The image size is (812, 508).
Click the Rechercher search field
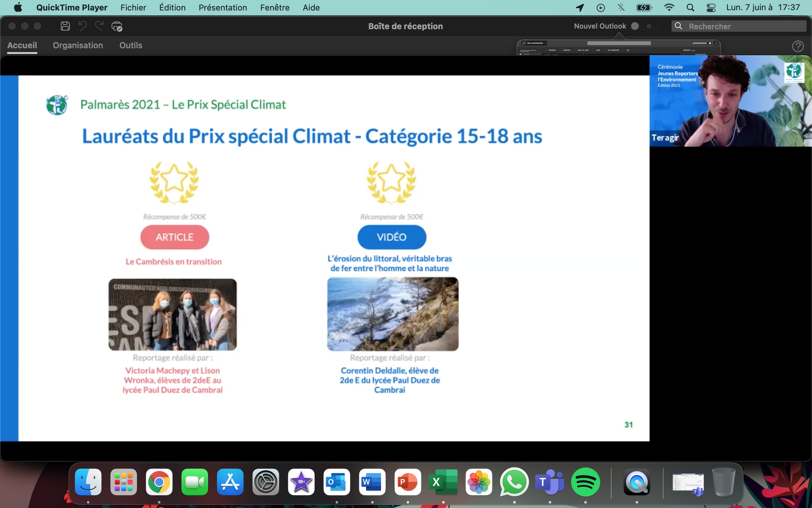(738, 26)
